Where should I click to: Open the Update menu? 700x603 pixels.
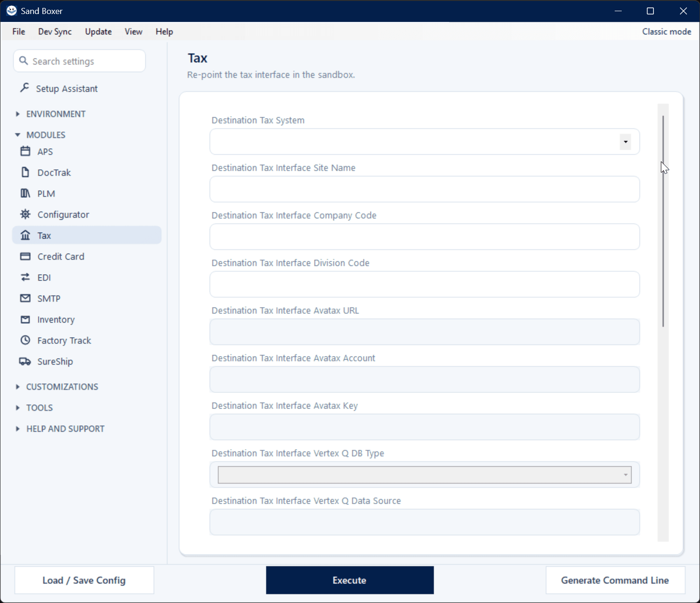pos(98,31)
